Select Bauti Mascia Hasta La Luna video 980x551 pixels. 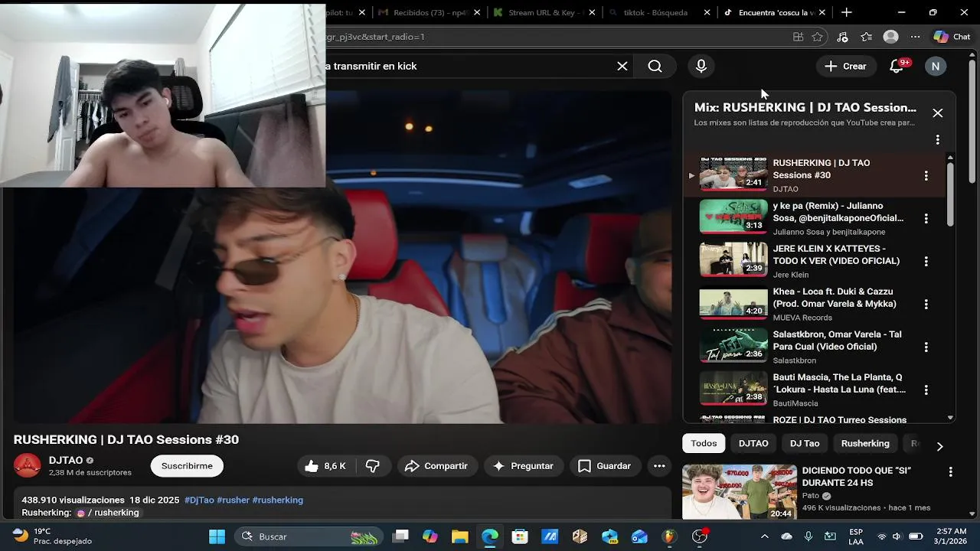[839, 383]
